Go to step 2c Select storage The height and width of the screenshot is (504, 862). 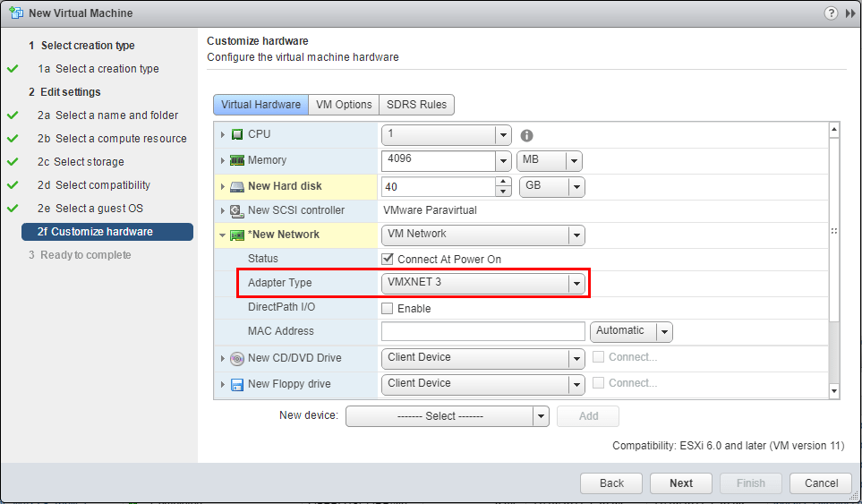[89, 162]
